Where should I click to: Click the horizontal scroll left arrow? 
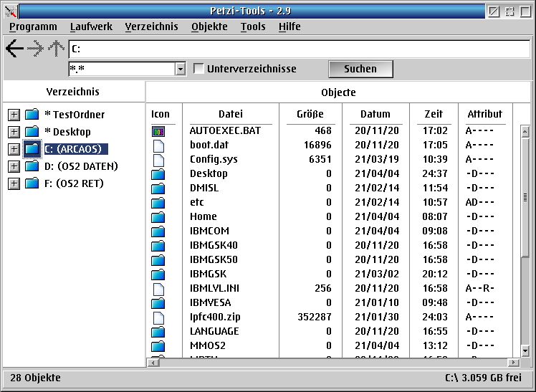153,363
